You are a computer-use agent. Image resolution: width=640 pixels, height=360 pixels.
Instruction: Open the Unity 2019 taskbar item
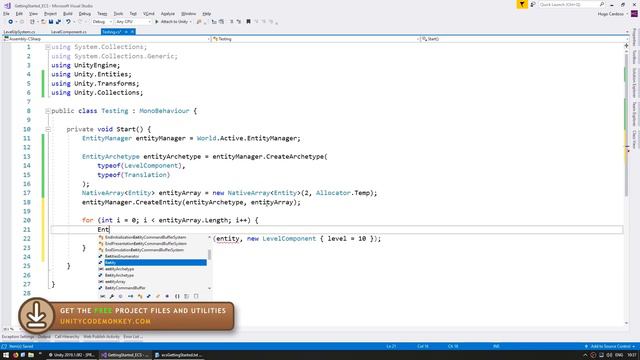[x=72, y=355]
